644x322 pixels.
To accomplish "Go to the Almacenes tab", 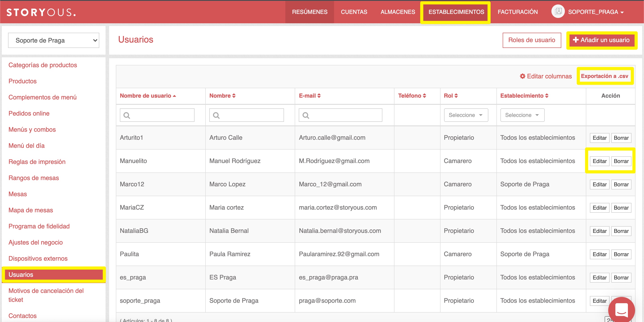I will click(x=398, y=12).
